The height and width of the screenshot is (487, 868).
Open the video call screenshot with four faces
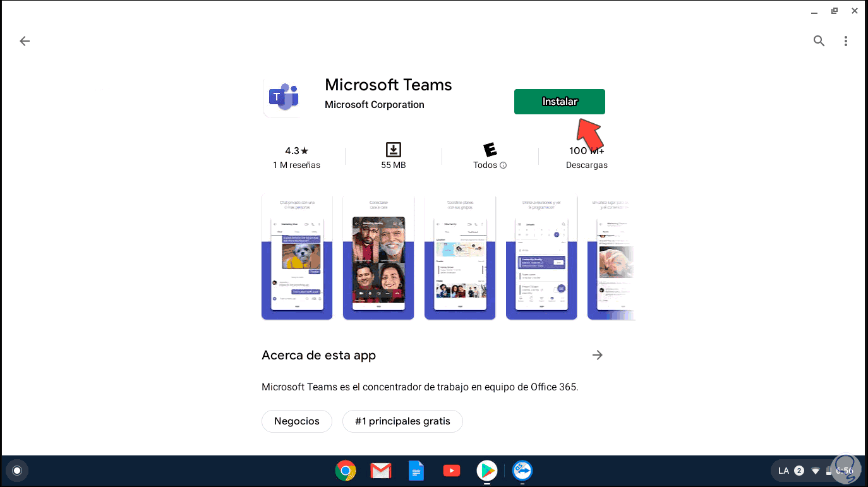coord(378,258)
